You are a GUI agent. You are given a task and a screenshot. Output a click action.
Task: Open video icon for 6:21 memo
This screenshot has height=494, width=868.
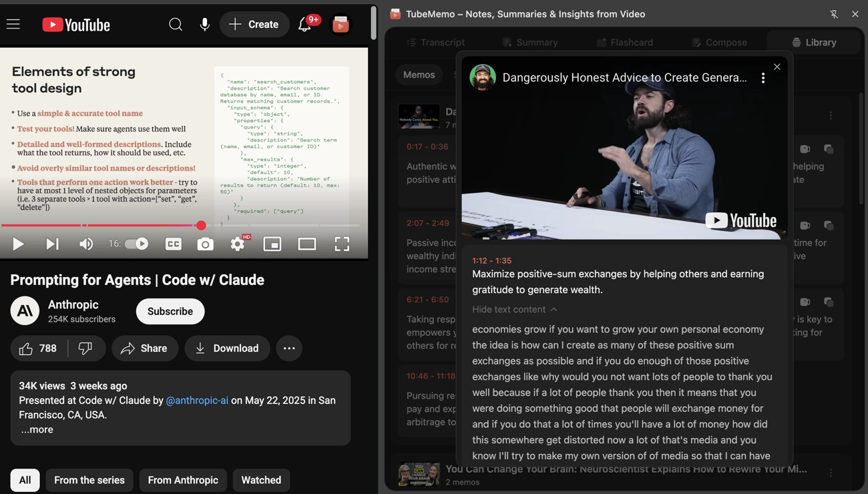[x=805, y=302]
